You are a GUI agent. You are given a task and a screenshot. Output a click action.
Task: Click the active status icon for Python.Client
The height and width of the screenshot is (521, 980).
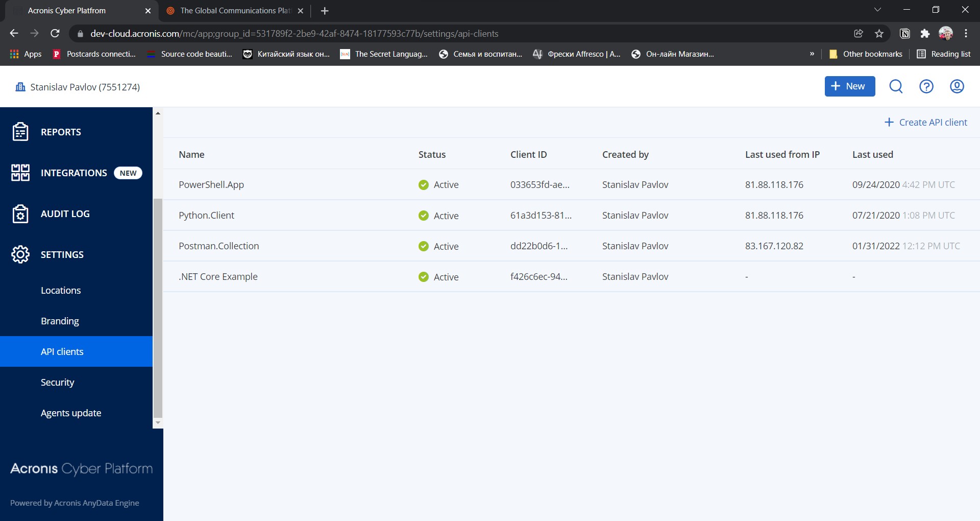[424, 216]
